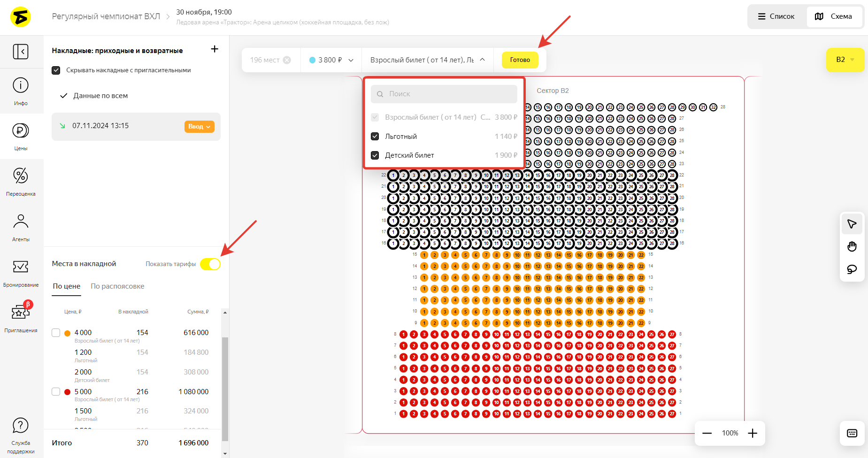Uncheck the Детский билет tariff checkbox
The image size is (868, 458).
click(375, 155)
